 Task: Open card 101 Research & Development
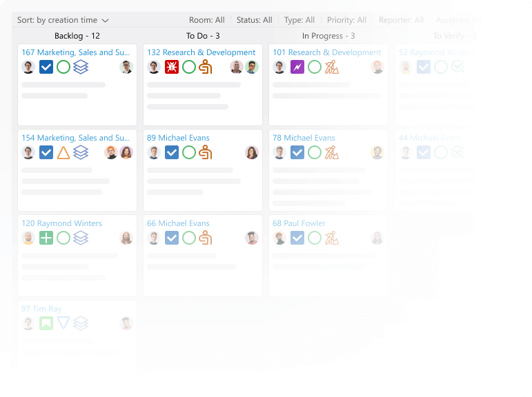coord(327,52)
